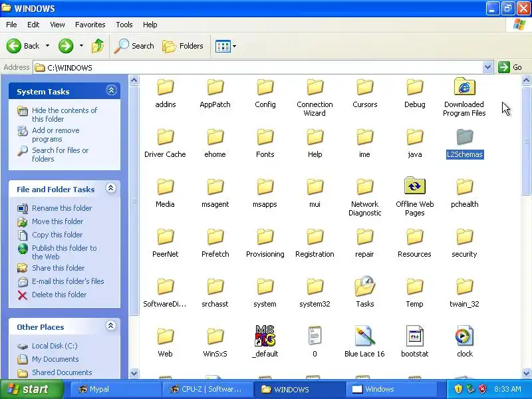Image resolution: width=532 pixels, height=399 pixels.
Task: Click E-mail this folder's files
Action: [x=68, y=281]
